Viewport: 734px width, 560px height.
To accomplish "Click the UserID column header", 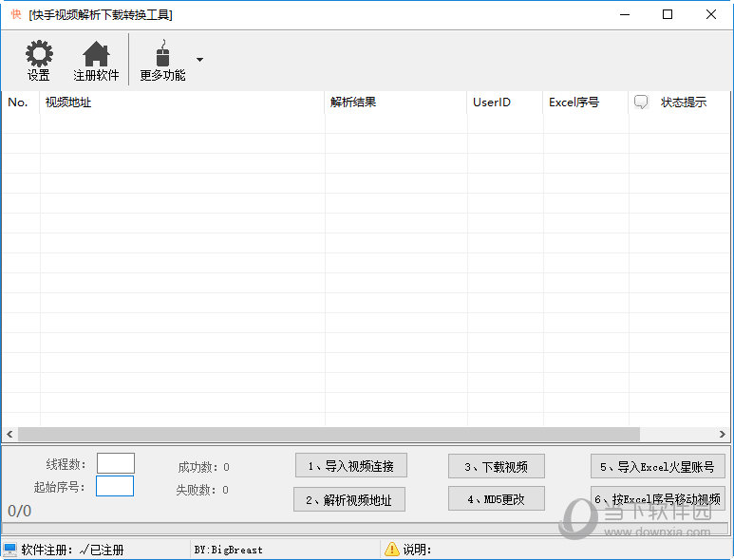I will [505, 102].
